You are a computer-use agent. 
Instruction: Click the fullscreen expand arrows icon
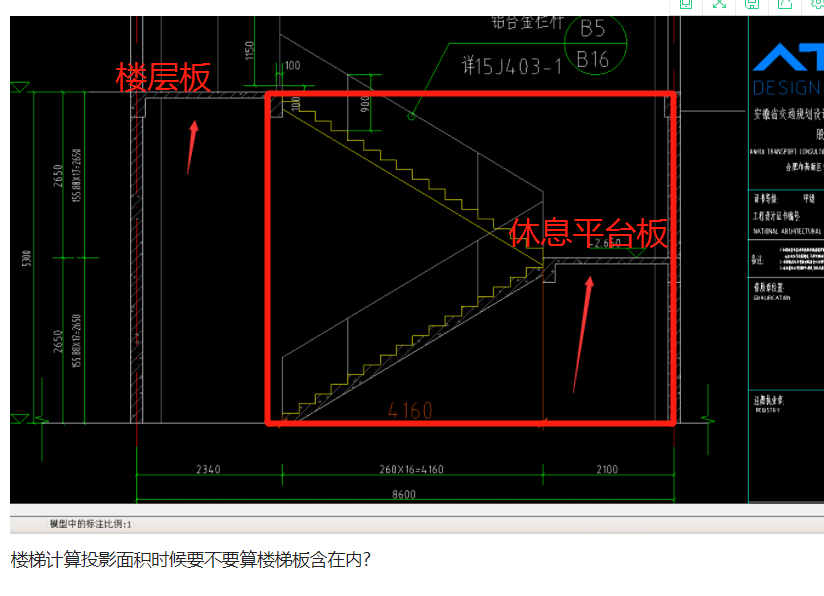(719, 4)
